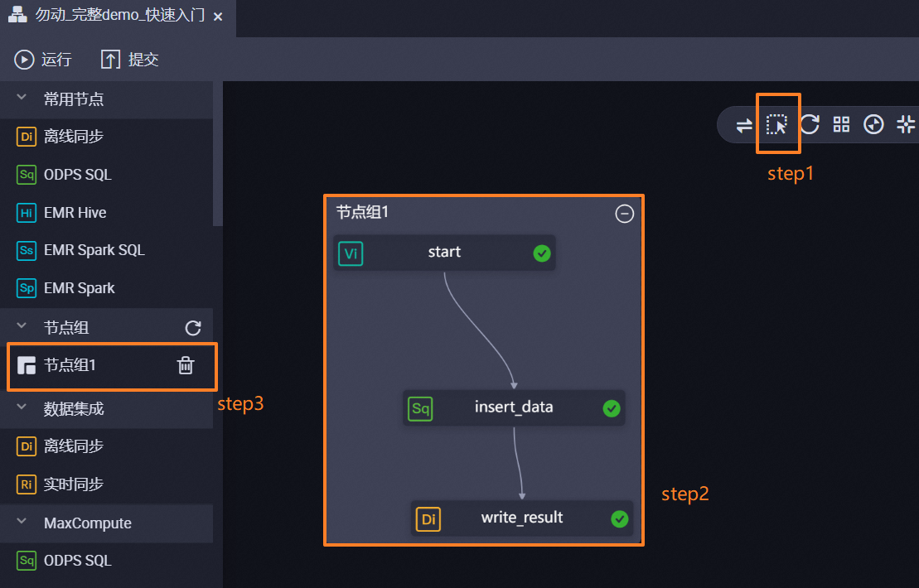Collapse 节点组1 using the minus button
This screenshot has height=588, width=919.
pyautogui.click(x=624, y=214)
